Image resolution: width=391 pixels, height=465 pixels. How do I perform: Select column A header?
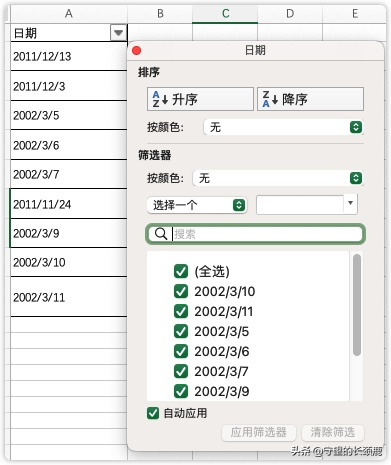pyautogui.click(x=69, y=14)
